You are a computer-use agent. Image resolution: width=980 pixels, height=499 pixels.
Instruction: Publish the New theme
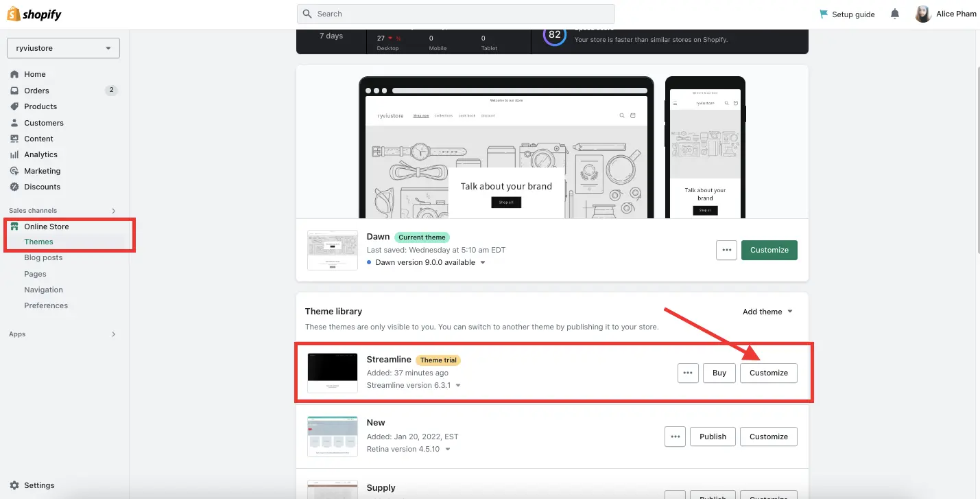pos(713,436)
